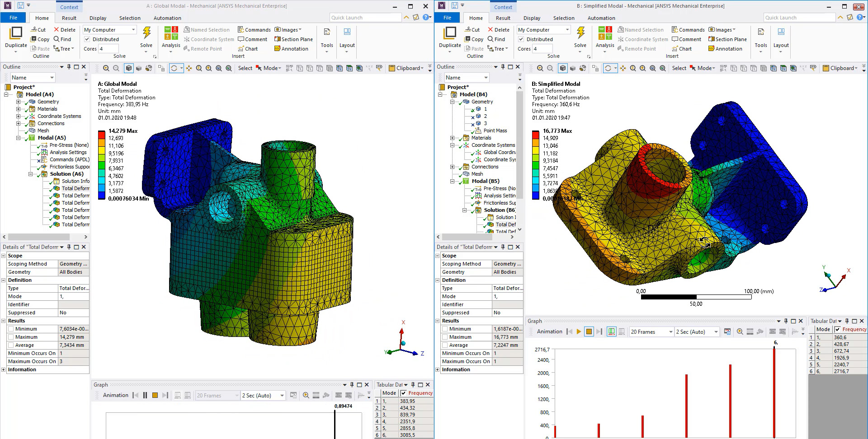
Task: Open Clipboard dropdown in Simplified Modal toolbar
Action: click(x=840, y=68)
